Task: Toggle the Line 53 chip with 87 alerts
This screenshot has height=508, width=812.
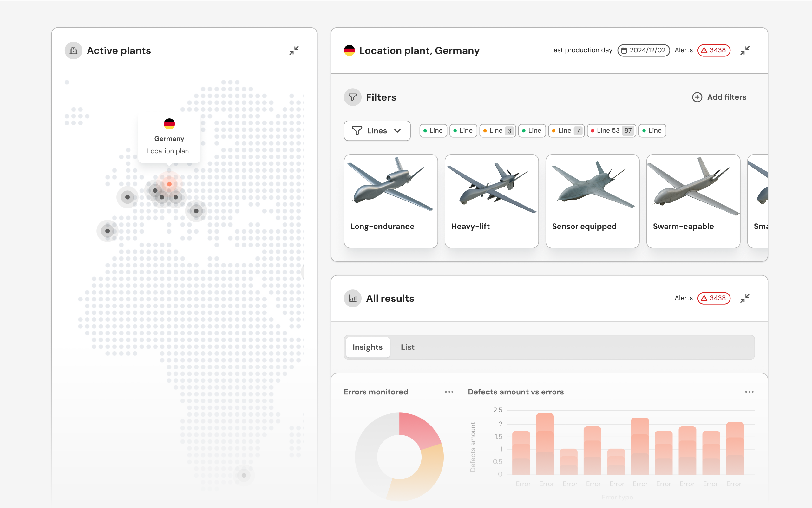Action: click(612, 131)
